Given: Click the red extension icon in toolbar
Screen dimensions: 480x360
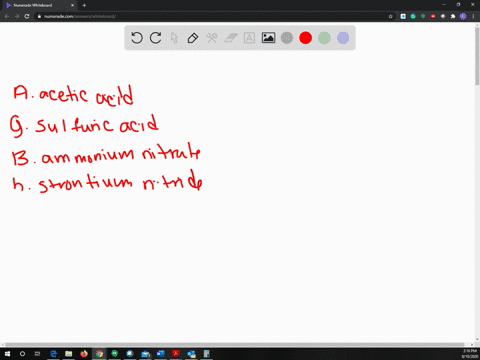Looking at the screenshot, I should point(433,16).
